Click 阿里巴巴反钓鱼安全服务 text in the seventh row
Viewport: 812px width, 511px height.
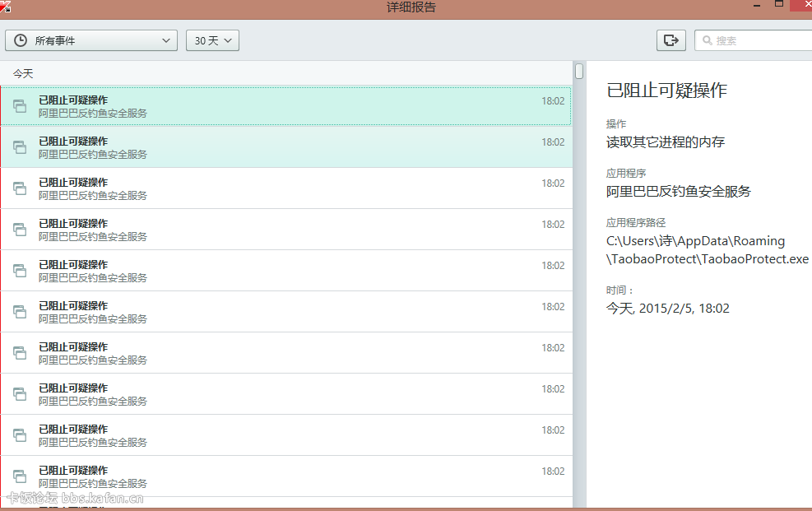click(93, 360)
